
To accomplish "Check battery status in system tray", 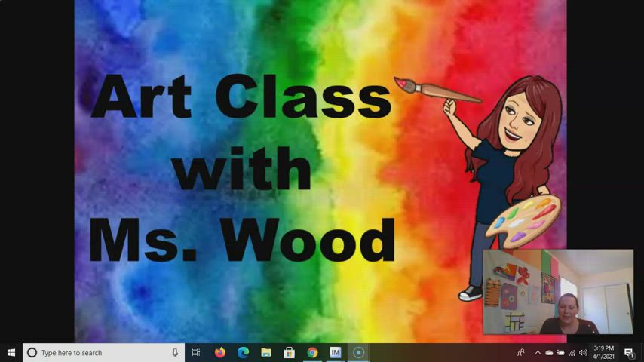I will pos(560,352).
